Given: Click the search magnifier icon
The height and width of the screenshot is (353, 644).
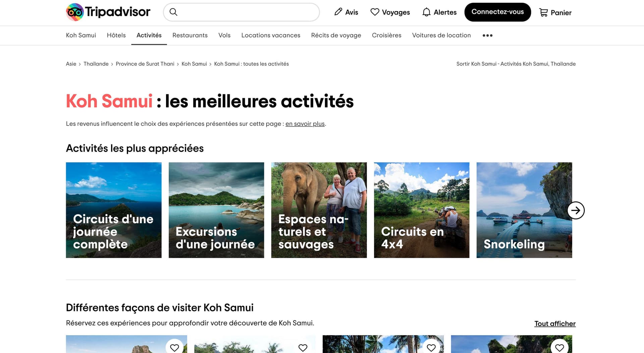Looking at the screenshot, I should click(x=173, y=12).
